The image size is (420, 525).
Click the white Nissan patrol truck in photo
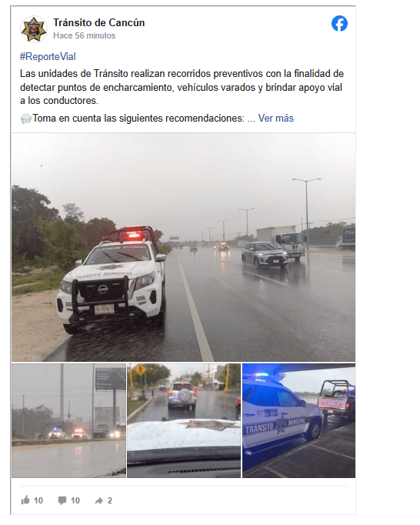tap(112, 279)
